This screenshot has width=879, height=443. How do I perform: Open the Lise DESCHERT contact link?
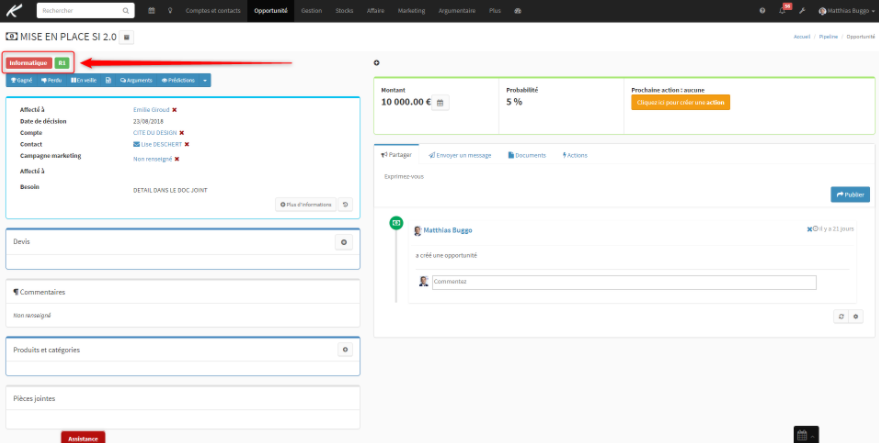point(161,144)
